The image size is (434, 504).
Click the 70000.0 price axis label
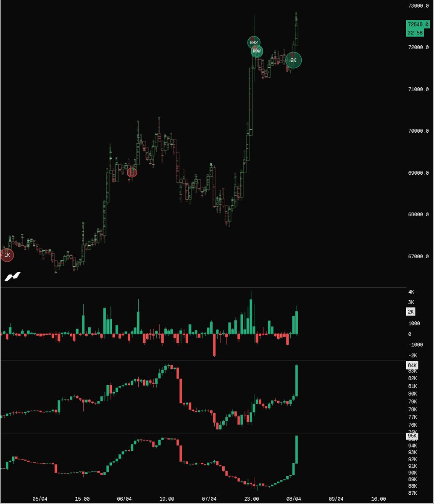(418, 131)
